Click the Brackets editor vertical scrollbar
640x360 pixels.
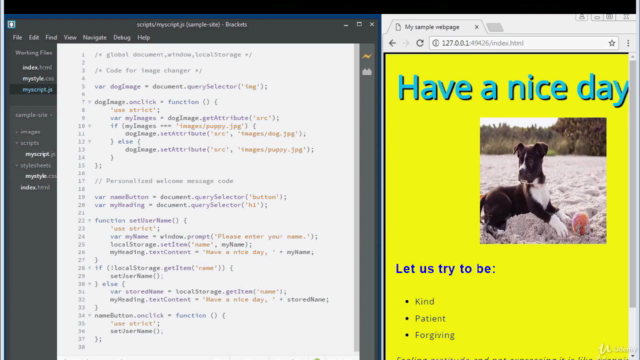[x=356, y=198]
